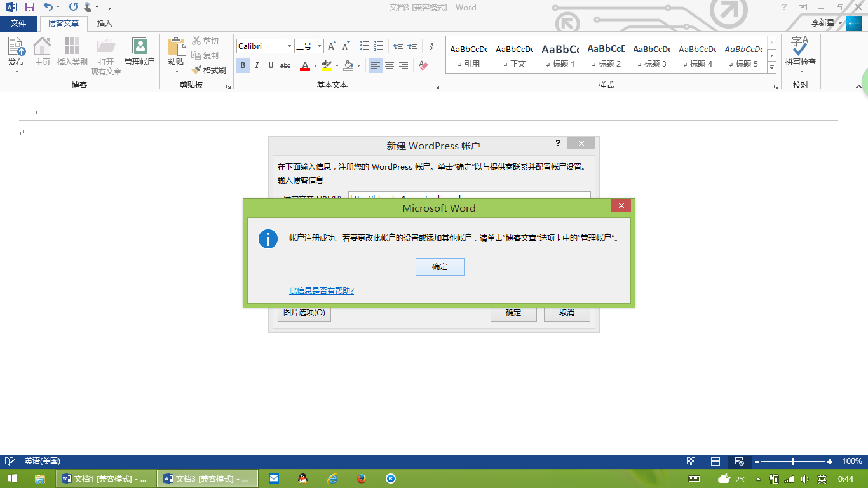Click the Grow Font icon
This screenshot has height=488, width=868.
tap(332, 46)
